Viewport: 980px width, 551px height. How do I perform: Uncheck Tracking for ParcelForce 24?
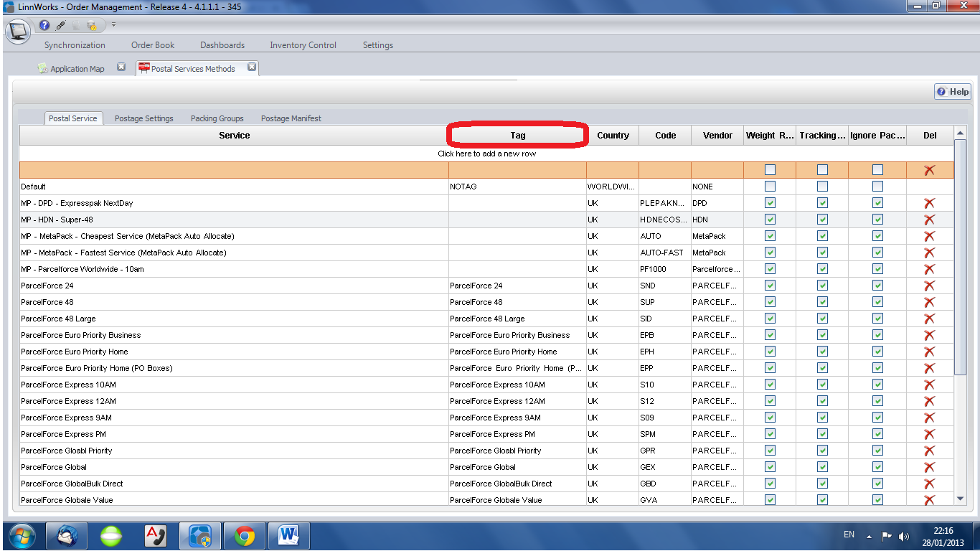(x=822, y=286)
